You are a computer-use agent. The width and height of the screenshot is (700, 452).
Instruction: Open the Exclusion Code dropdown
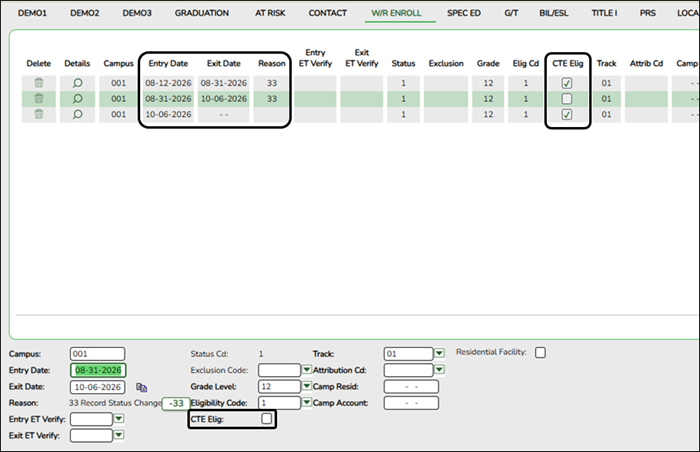coord(307,369)
